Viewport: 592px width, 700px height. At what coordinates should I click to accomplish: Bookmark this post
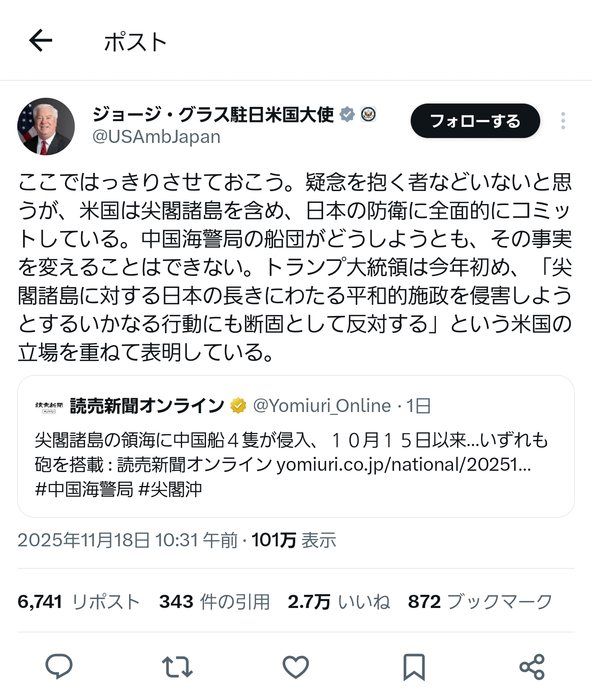pyautogui.click(x=414, y=666)
